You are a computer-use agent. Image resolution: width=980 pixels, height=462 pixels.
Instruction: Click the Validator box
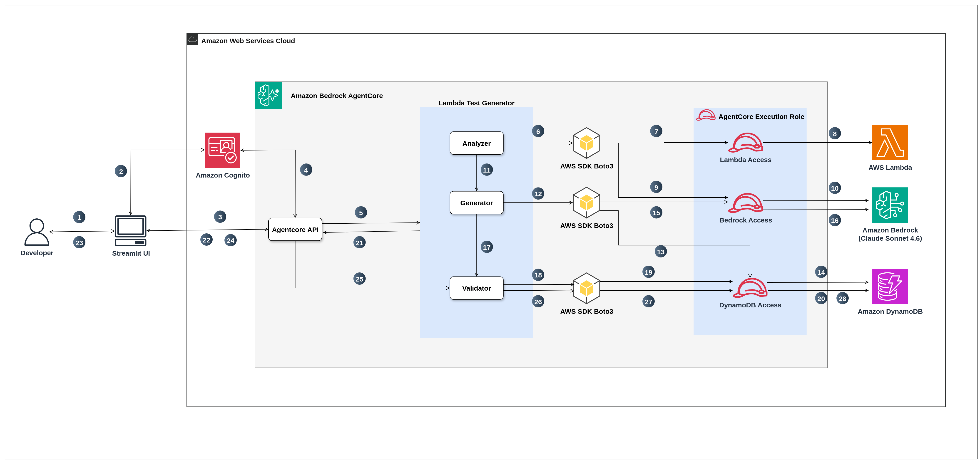click(476, 288)
